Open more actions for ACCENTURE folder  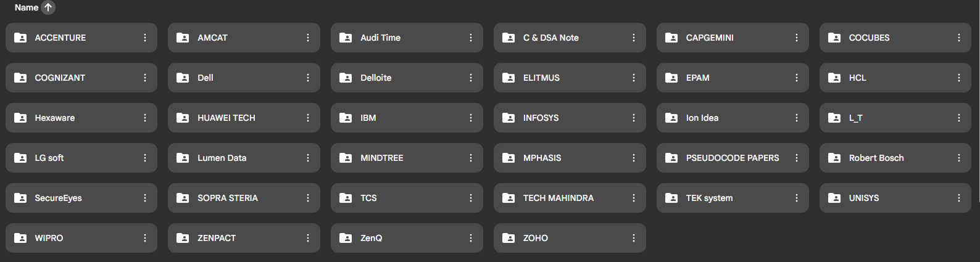pos(145,38)
